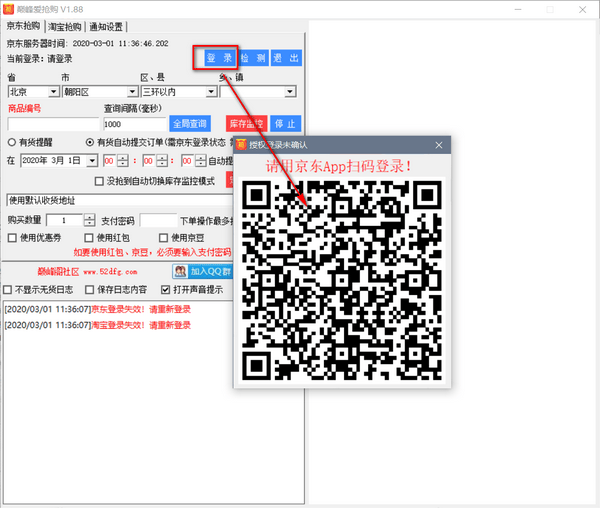Increase the 购买数量 spinner value

[x=90, y=216]
